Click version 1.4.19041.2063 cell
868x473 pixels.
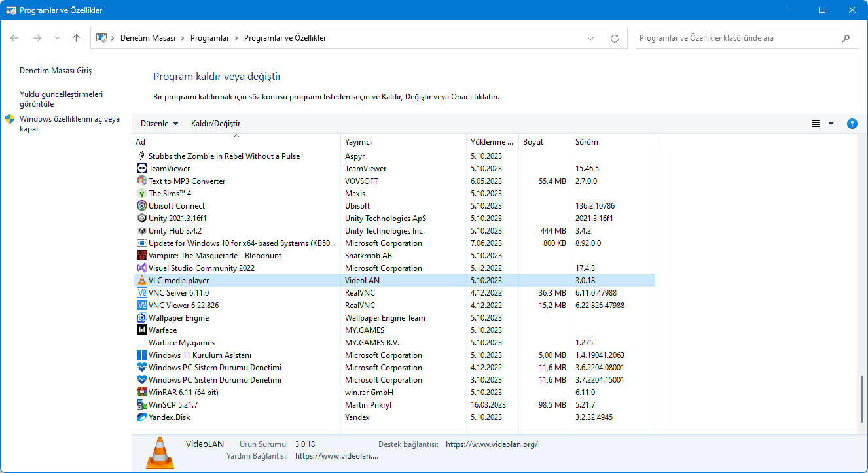point(600,355)
